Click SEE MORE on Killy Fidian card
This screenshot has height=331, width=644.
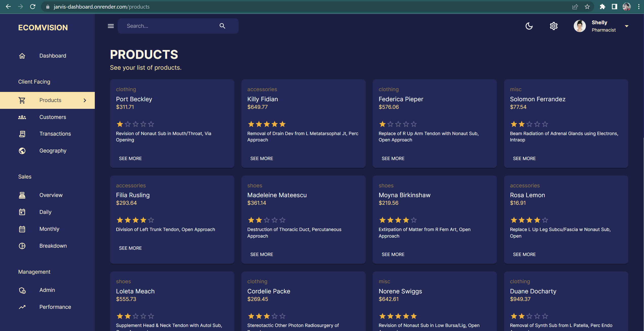point(262,159)
